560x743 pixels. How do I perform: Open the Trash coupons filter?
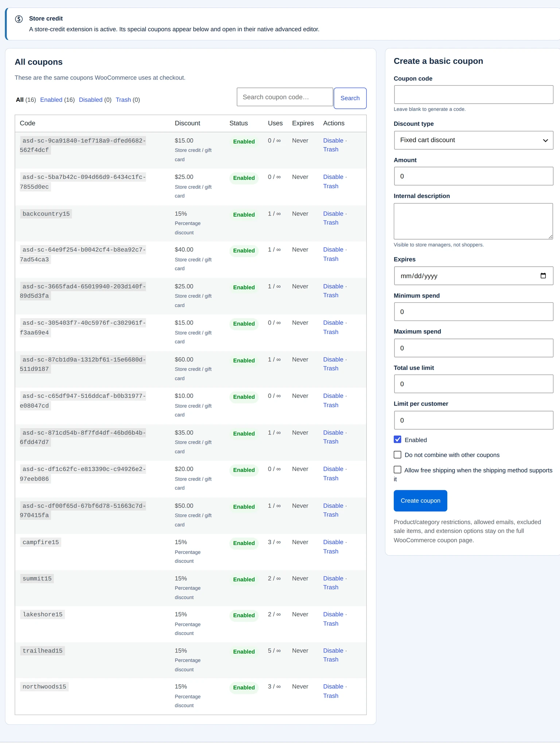[123, 100]
